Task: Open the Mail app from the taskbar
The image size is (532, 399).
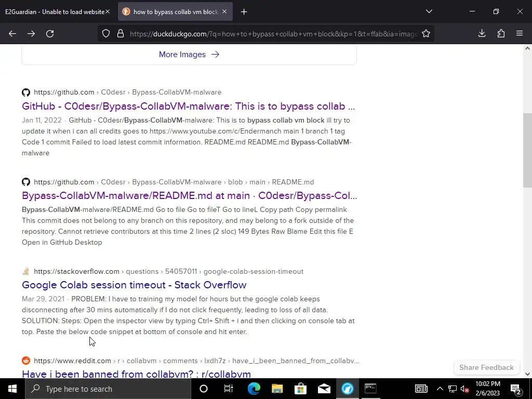Action: [x=324, y=389]
